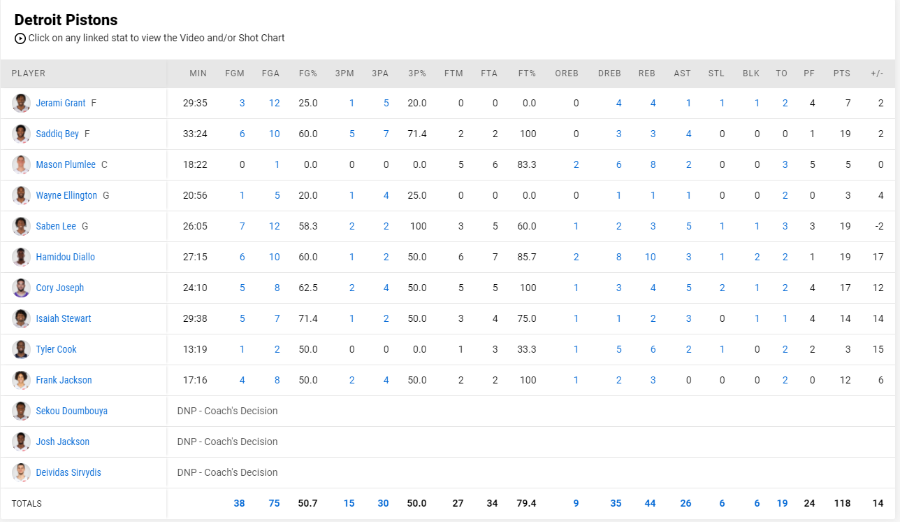View Hamidou Diallo's 2 blocks
This screenshot has height=522, width=900.
click(757, 257)
